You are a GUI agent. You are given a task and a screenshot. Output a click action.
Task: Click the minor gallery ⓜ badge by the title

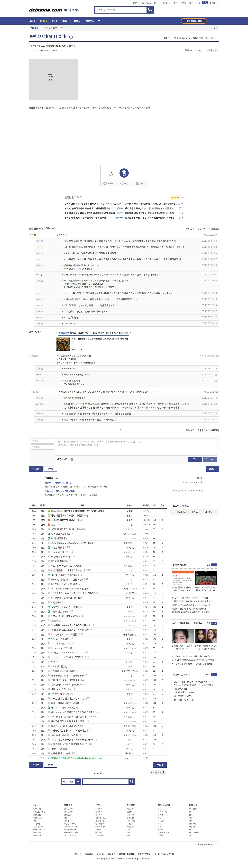coord(71,36)
